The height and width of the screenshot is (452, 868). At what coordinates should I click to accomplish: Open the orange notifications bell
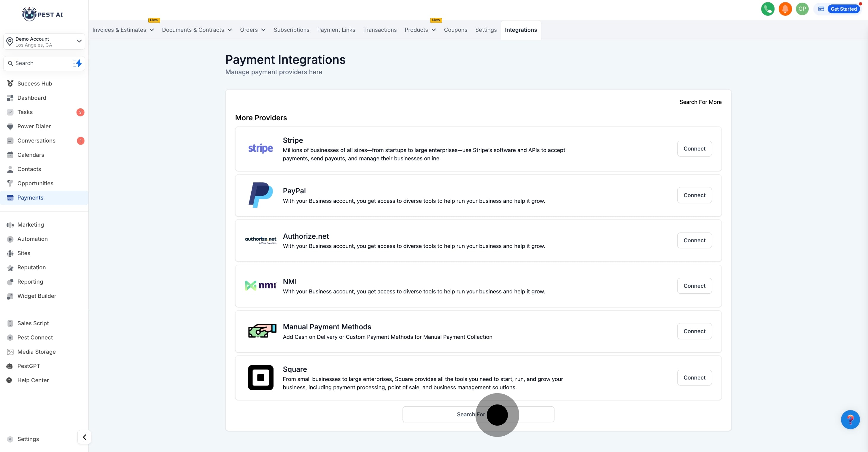click(x=785, y=9)
